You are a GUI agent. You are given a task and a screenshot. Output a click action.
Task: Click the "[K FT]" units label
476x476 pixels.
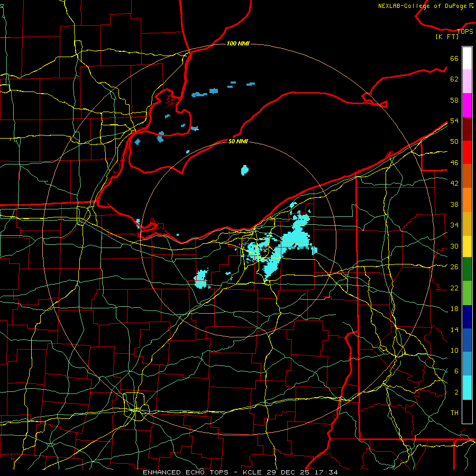point(447,37)
